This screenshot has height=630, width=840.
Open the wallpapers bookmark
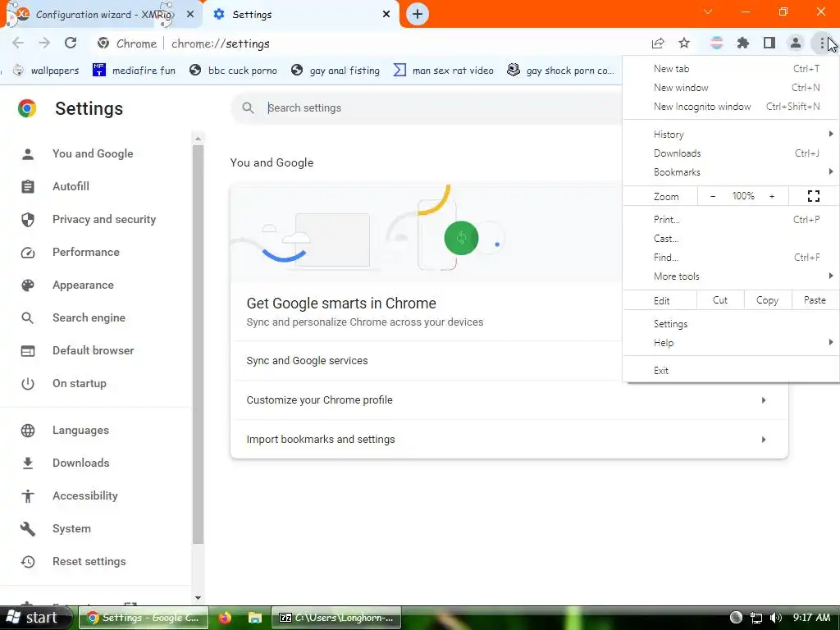46,71
